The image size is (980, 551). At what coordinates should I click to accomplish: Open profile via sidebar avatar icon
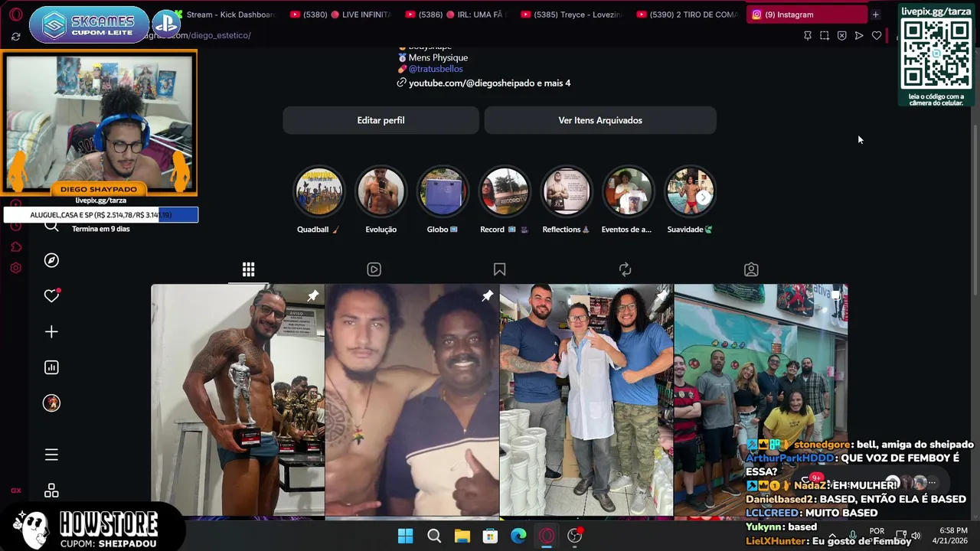[x=51, y=403]
